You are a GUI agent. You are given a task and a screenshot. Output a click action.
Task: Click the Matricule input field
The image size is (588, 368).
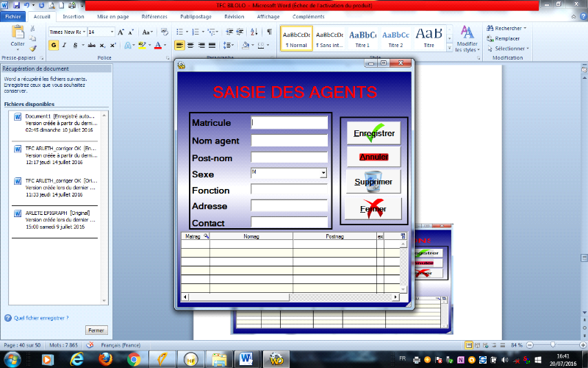tap(289, 122)
